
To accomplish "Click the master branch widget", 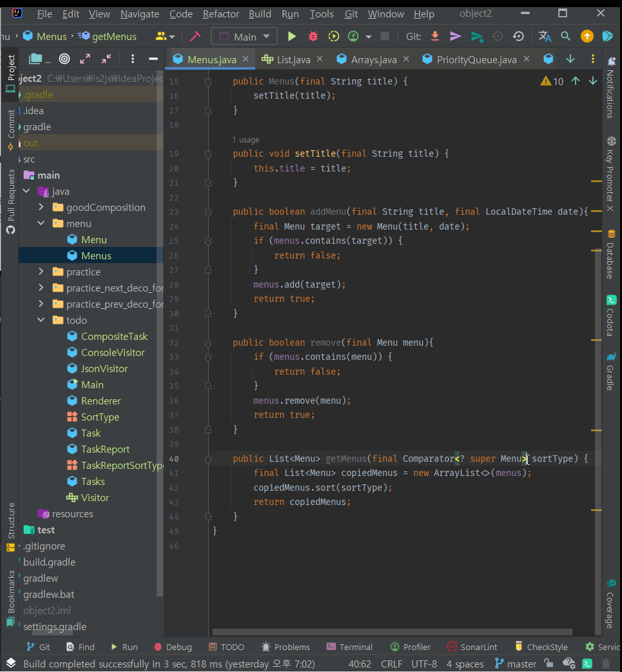I will [x=516, y=664].
